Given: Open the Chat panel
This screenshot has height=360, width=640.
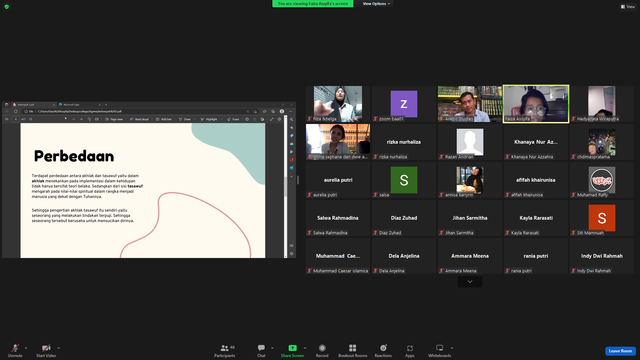Looking at the screenshot, I should [x=261, y=350].
